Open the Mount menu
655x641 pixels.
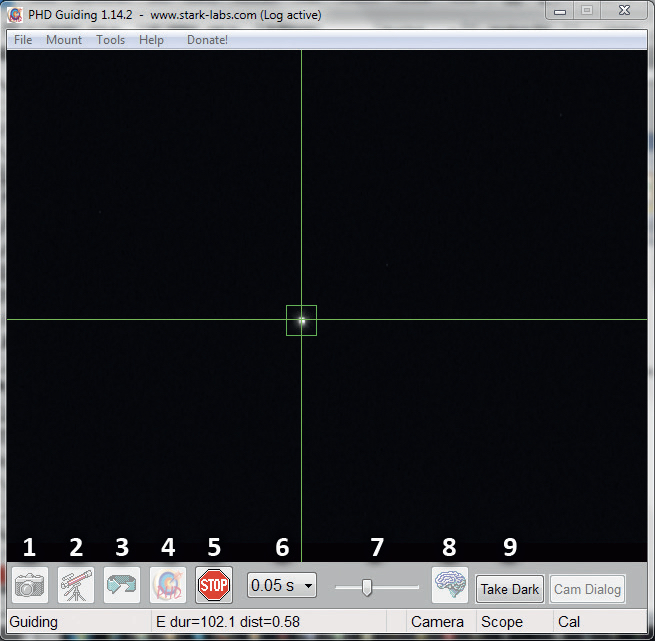click(64, 40)
